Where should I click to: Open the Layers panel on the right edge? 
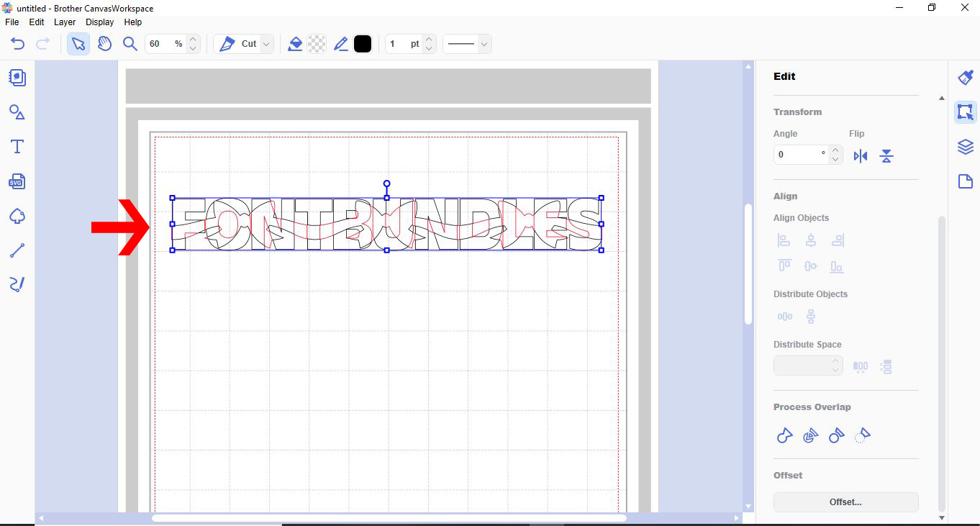(x=965, y=146)
